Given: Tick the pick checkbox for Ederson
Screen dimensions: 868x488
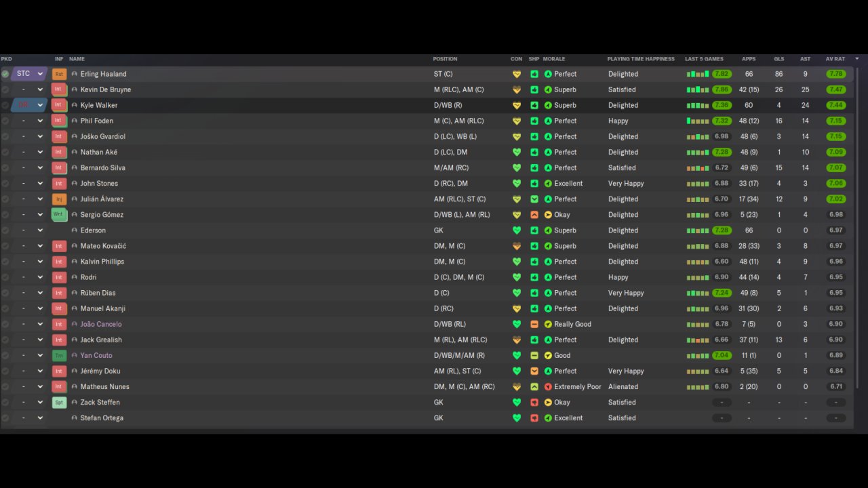Looking at the screenshot, I should (x=5, y=230).
